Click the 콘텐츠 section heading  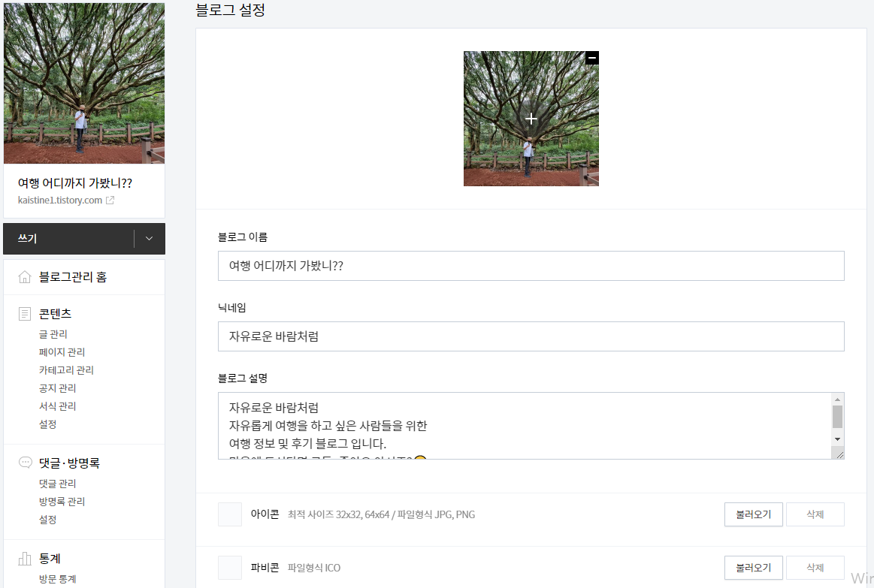tap(55, 314)
